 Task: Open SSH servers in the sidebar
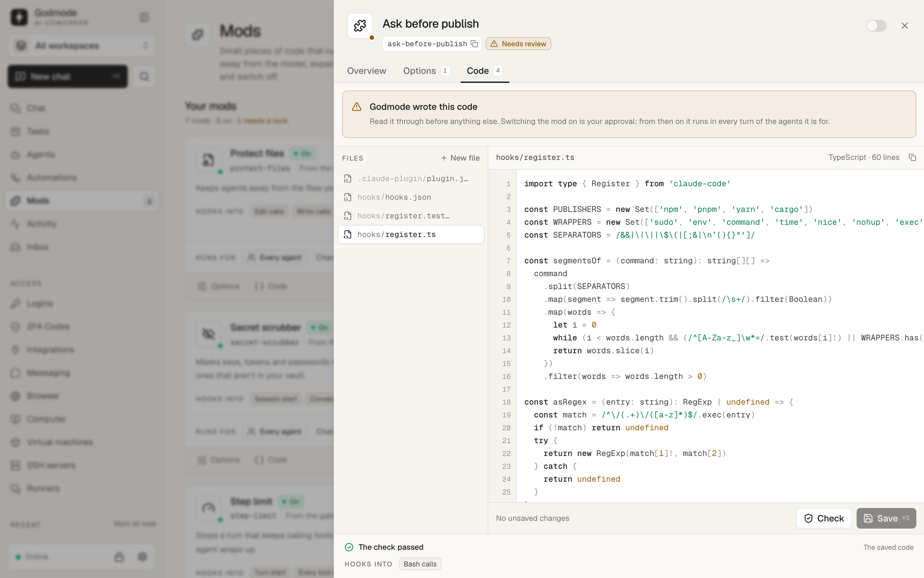pyautogui.click(x=81, y=465)
